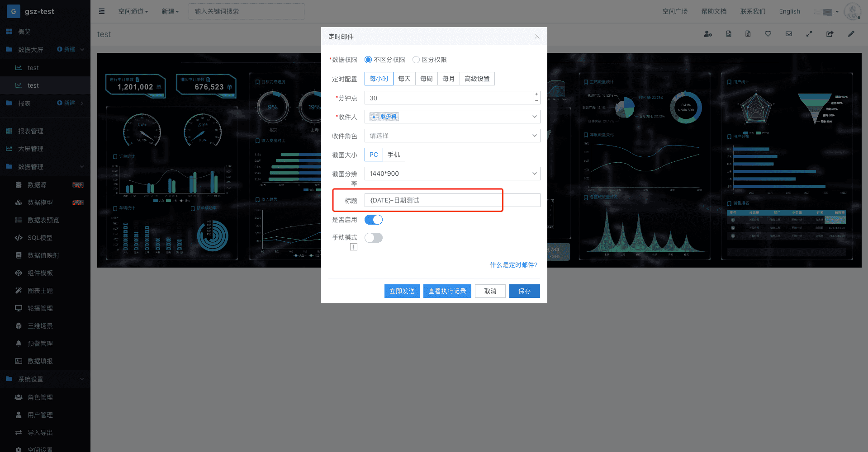Increment the 分钟点 value with the plus stepper
868x452 pixels.
(536, 94)
